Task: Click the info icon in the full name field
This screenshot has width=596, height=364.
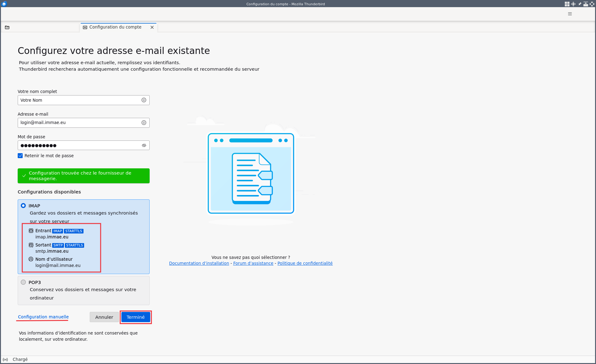Action: tap(144, 100)
